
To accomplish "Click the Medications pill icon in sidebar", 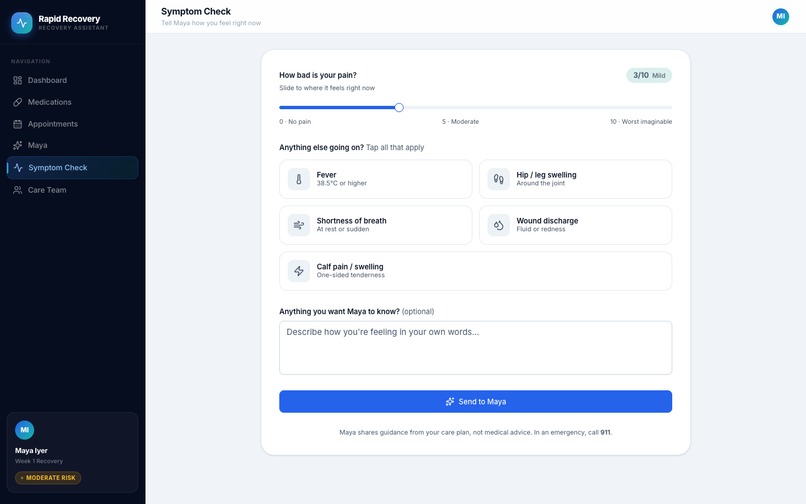I will click(17, 102).
